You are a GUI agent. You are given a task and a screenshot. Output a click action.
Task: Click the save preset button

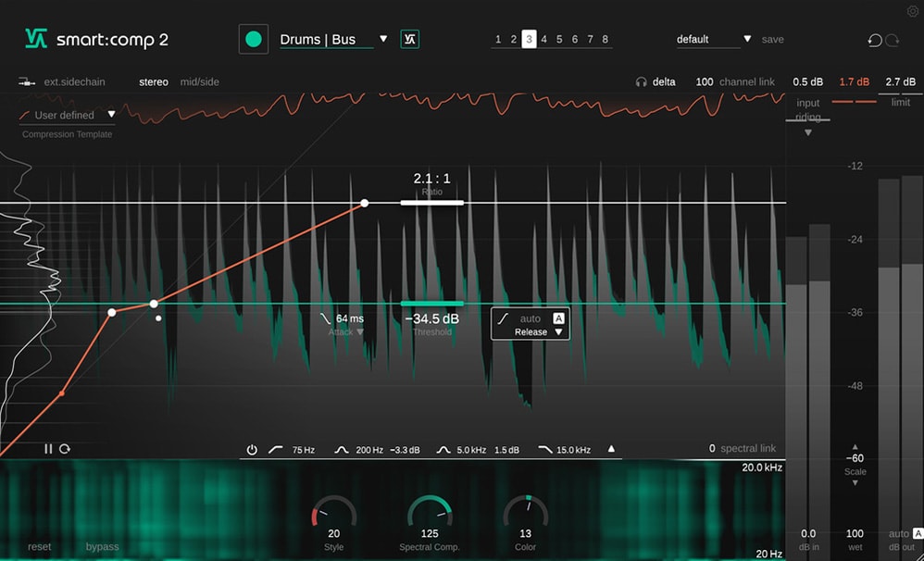(x=772, y=40)
